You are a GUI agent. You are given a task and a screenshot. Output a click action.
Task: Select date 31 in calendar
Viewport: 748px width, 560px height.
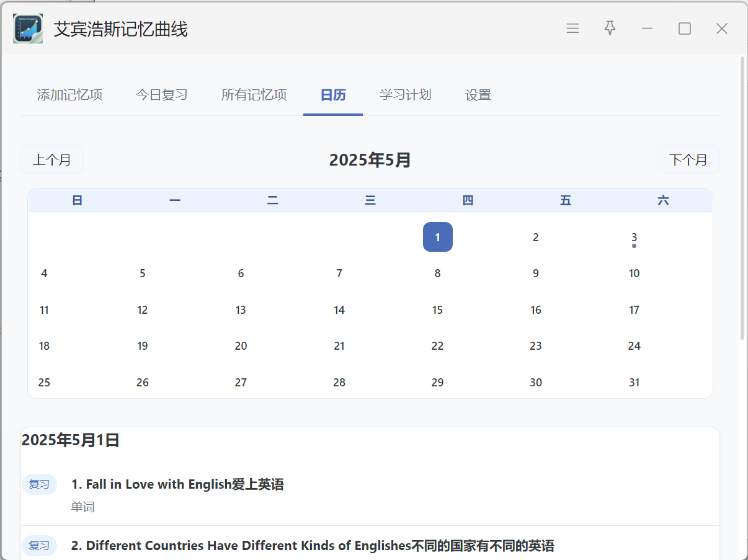634,383
